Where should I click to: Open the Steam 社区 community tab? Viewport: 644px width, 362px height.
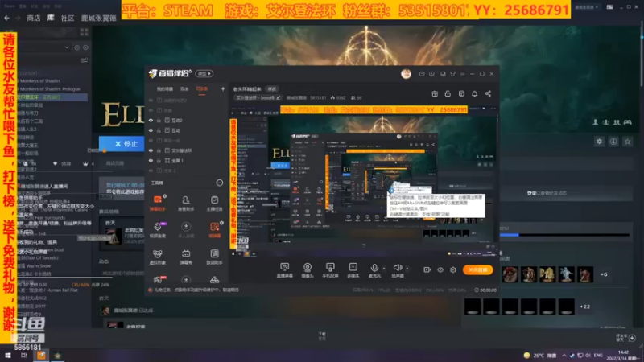click(x=68, y=18)
